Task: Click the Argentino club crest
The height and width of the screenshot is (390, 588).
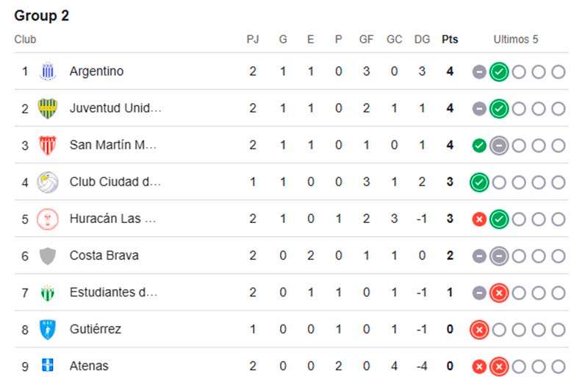Action: [x=48, y=71]
